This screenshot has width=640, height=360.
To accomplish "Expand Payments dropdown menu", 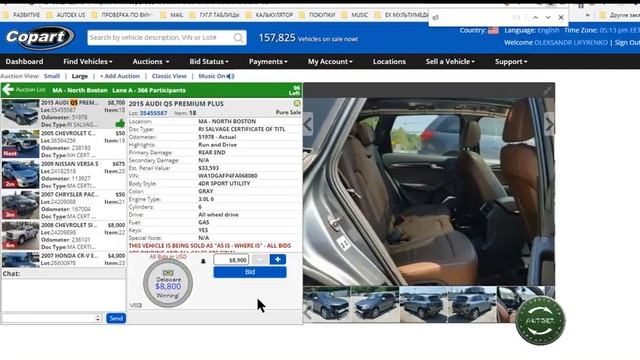I will coord(268,62).
